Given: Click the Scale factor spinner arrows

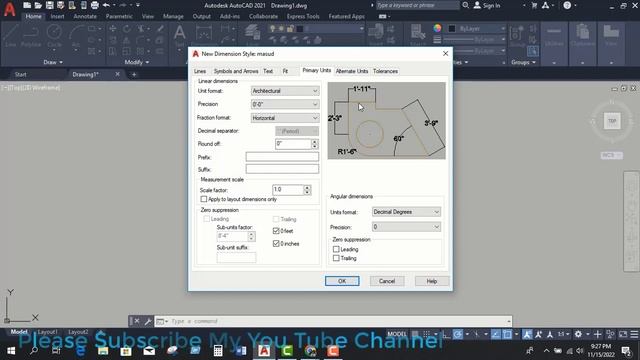Looking at the screenshot, I should [307, 190].
